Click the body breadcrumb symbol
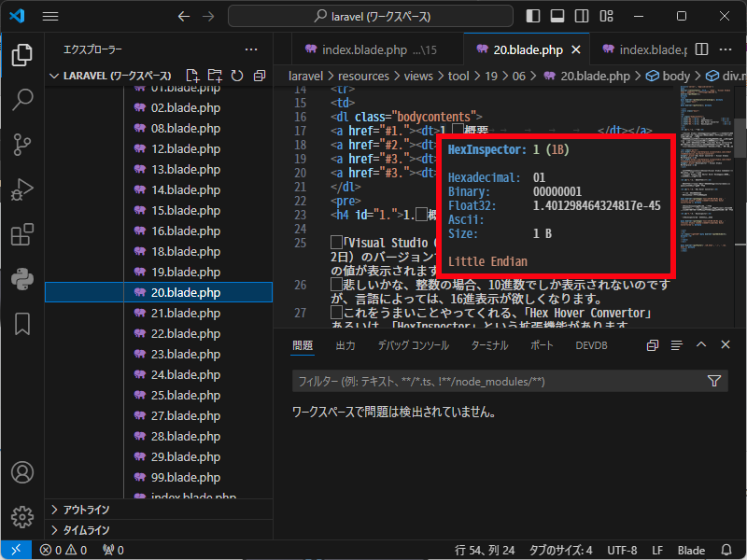The image size is (747, 560). (x=668, y=77)
